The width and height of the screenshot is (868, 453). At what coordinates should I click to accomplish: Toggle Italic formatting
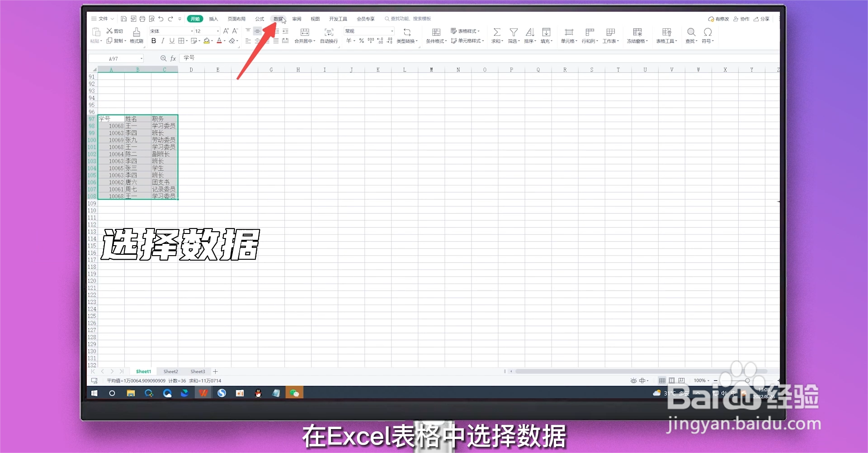[x=163, y=41]
